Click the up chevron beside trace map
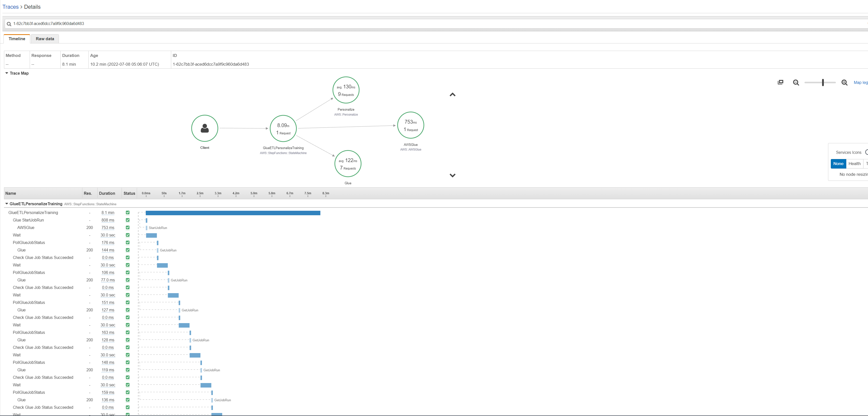 click(452, 95)
